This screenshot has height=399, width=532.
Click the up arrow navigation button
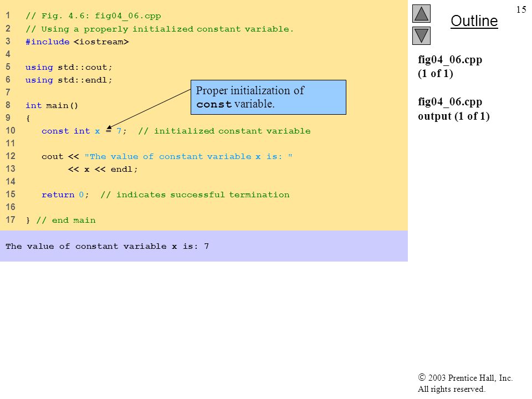(421, 13)
